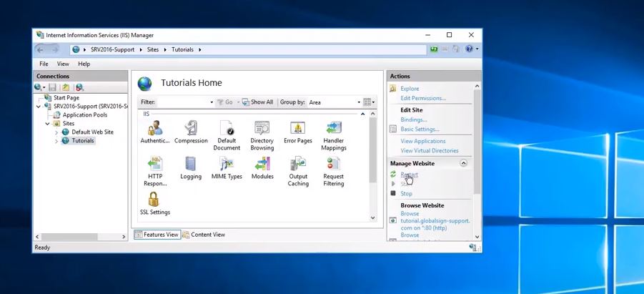Click the Forward navigation arrow

pos(54,49)
